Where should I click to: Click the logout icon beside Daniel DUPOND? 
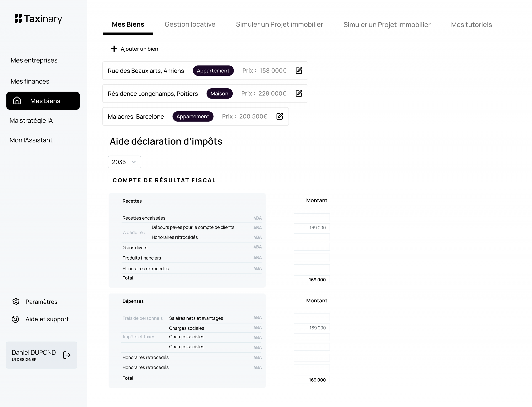pyautogui.click(x=67, y=355)
